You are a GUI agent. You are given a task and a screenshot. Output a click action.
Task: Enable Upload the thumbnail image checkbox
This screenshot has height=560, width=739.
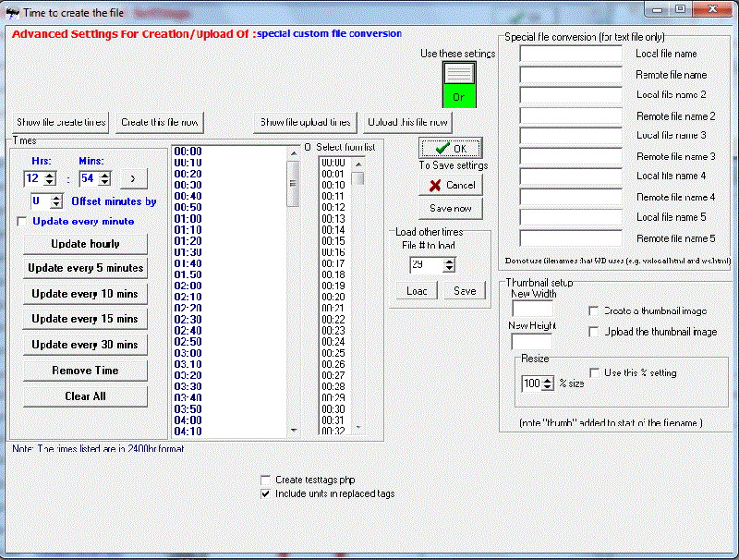pyautogui.click(x=594, y=332)
